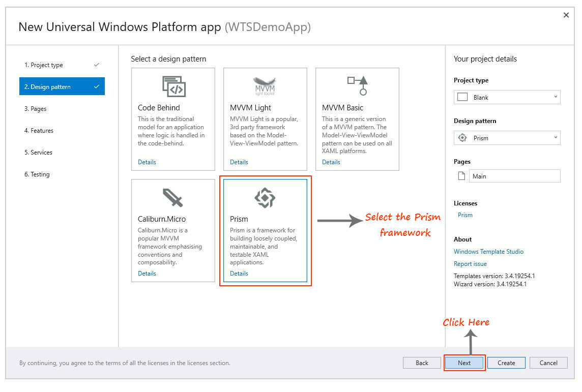Open Details link for MVVM Light
This screenshot has height=392, width=582.
click(x=239, y=162)
